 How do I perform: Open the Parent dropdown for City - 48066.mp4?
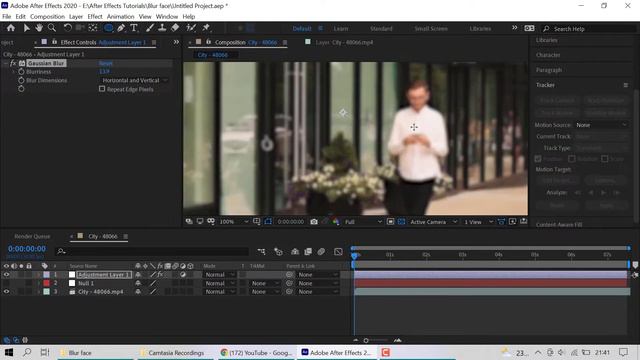(318, 292)
